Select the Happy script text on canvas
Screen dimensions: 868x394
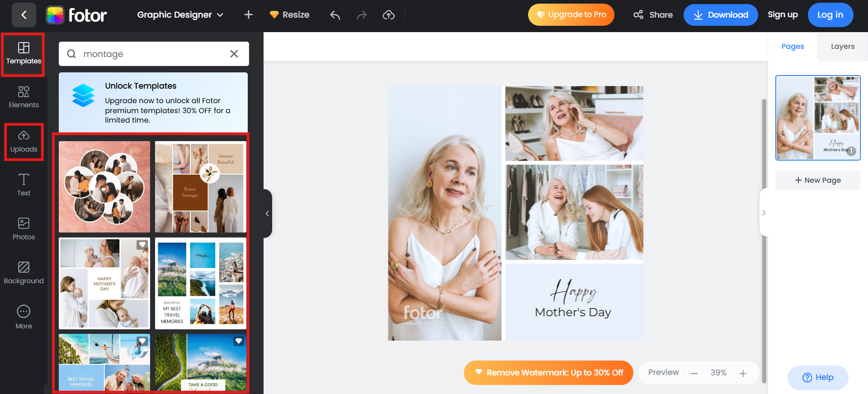(573, 292)
